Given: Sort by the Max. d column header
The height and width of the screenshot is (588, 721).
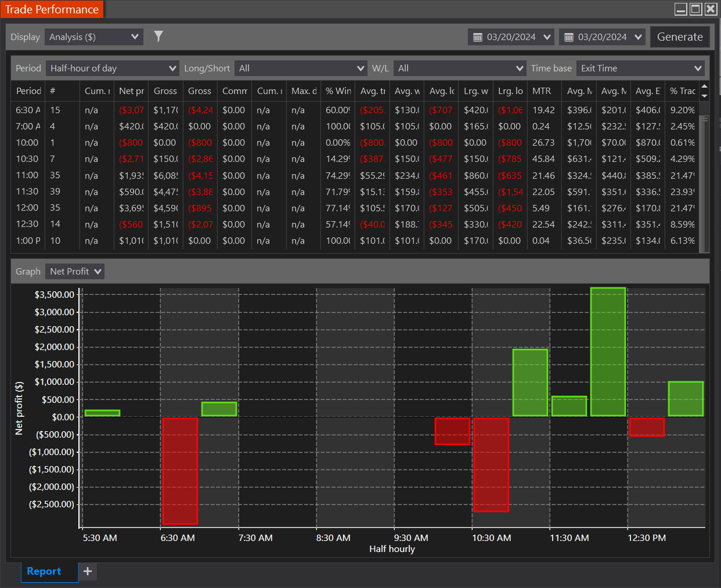Looking at the screenshot, I should click(304, 91).
